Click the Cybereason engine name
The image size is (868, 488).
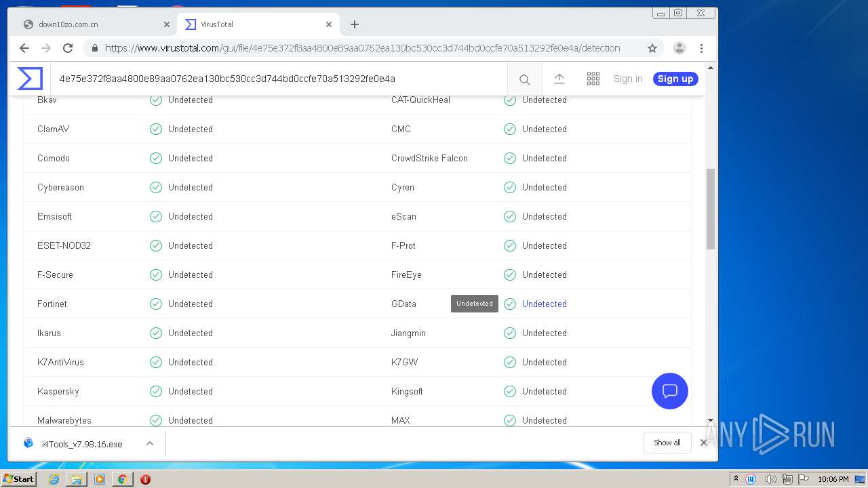click(x=60, y=187)
